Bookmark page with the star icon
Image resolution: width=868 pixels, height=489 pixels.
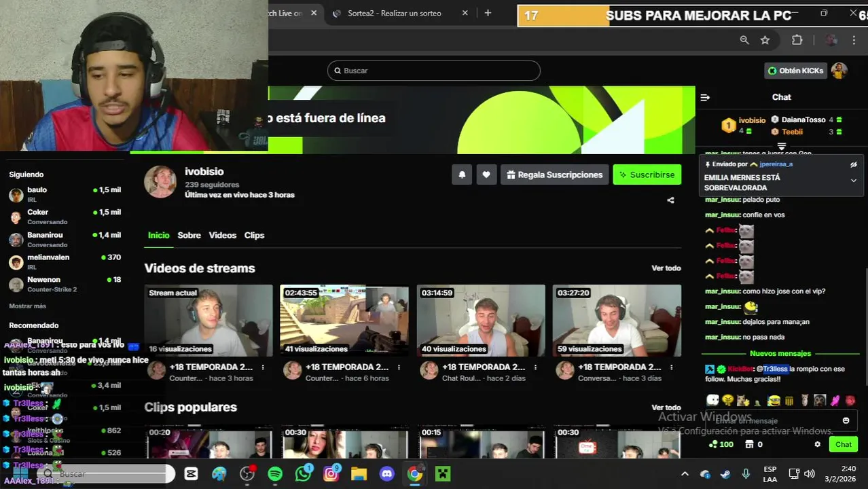(765, 40)
